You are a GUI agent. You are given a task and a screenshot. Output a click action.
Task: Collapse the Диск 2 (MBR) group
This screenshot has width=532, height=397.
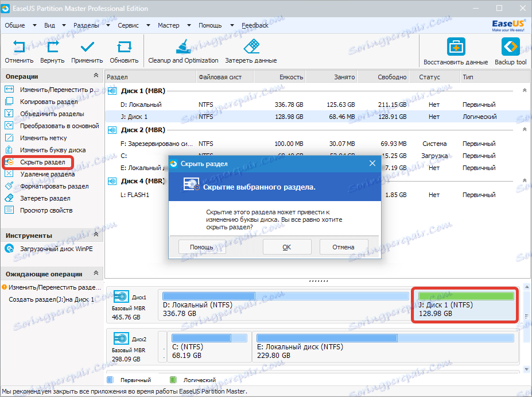pyautogui.click(x=525, y=129)
